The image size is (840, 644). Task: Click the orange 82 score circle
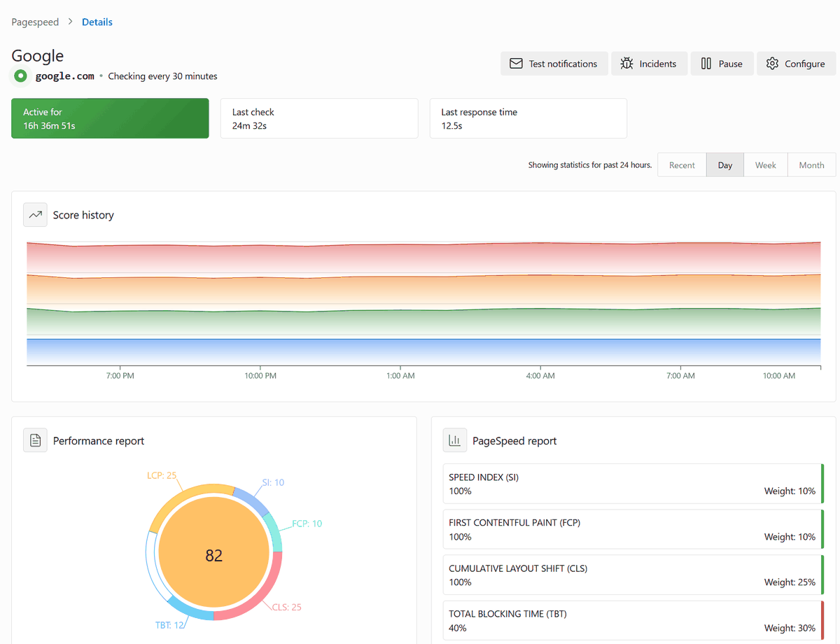[214, 555]
